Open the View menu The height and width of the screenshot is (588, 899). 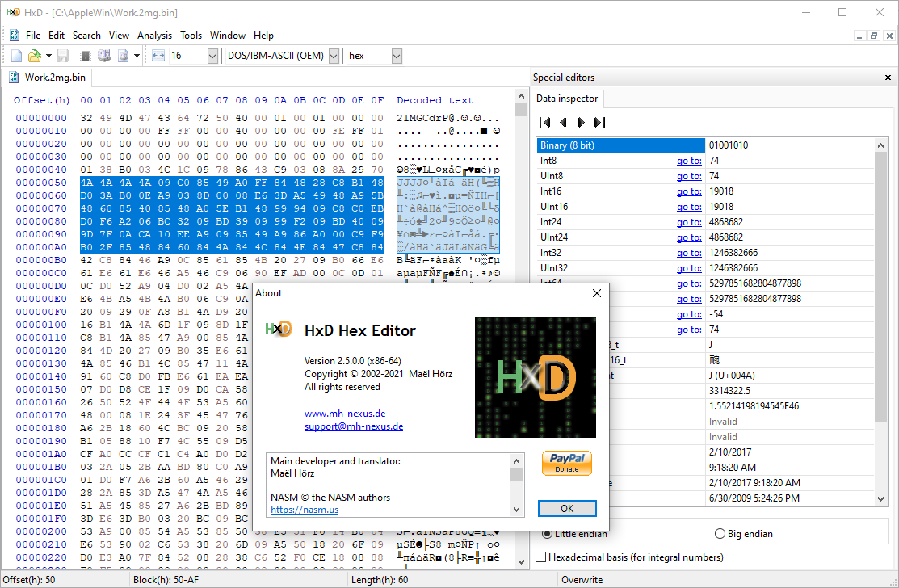120,36
